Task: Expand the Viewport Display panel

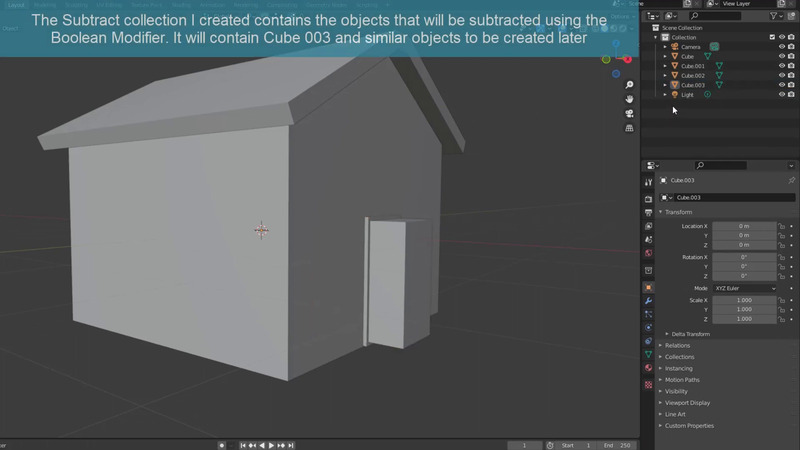Action: point(688,402)
